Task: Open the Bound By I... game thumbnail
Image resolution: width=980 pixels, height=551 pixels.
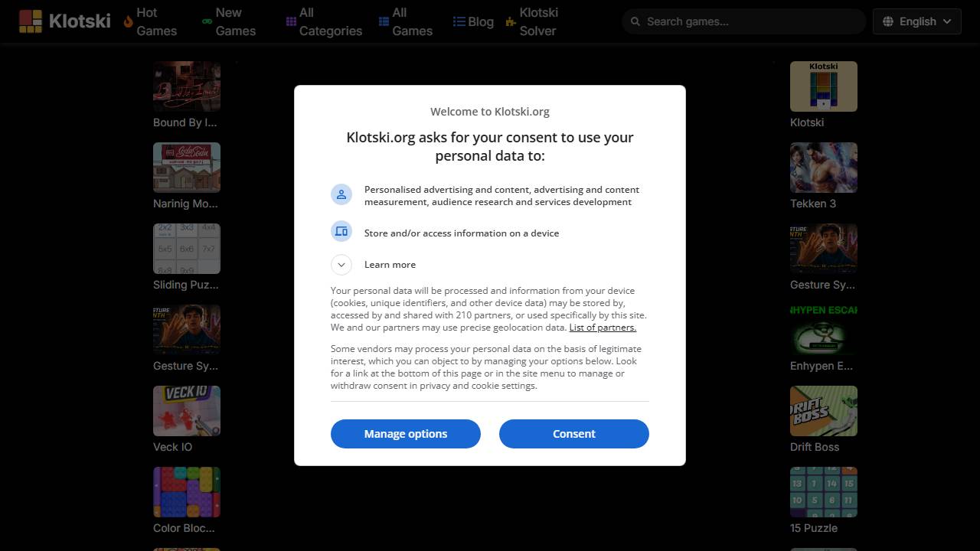Action: [x=187, y=86]
